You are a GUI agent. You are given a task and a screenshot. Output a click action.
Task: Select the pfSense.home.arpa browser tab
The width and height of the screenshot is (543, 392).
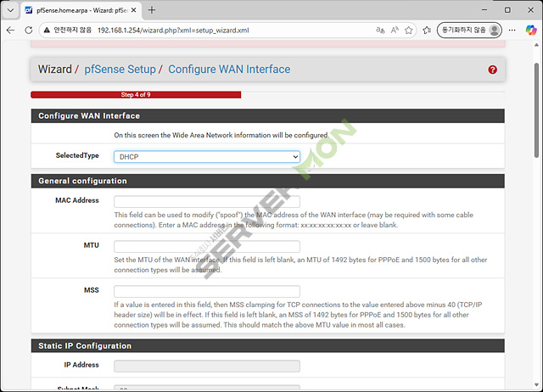click(81, 10)
